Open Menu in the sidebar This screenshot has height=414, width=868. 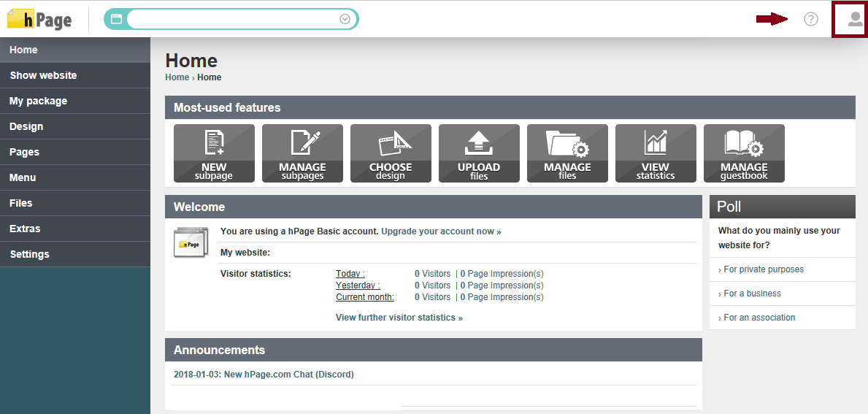click(x=75, y=177)
